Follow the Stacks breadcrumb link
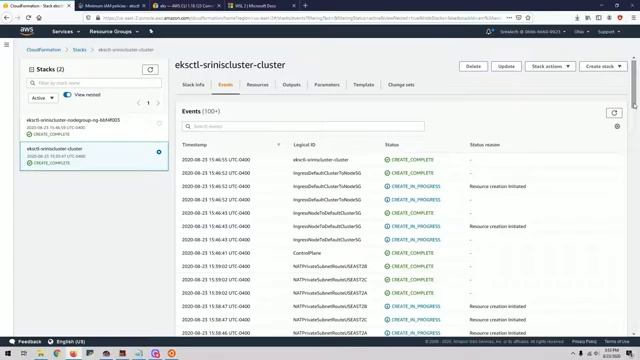The width and height of the screenshot is (640, 360). [80, 50]
